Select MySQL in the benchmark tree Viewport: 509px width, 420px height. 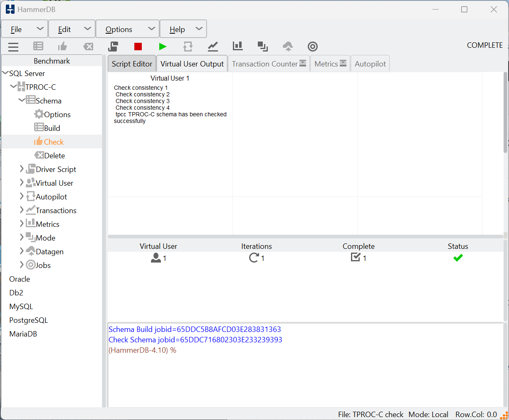point(21,306)
